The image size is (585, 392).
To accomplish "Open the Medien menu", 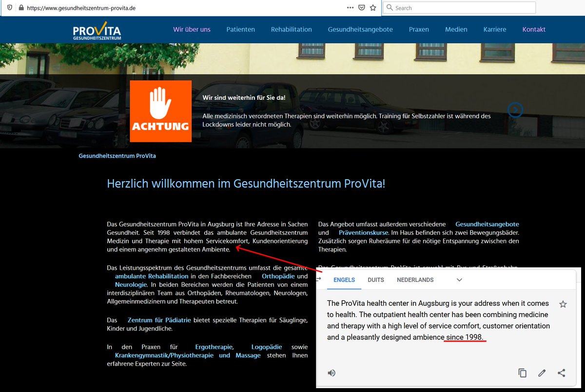I will [456, 29].
